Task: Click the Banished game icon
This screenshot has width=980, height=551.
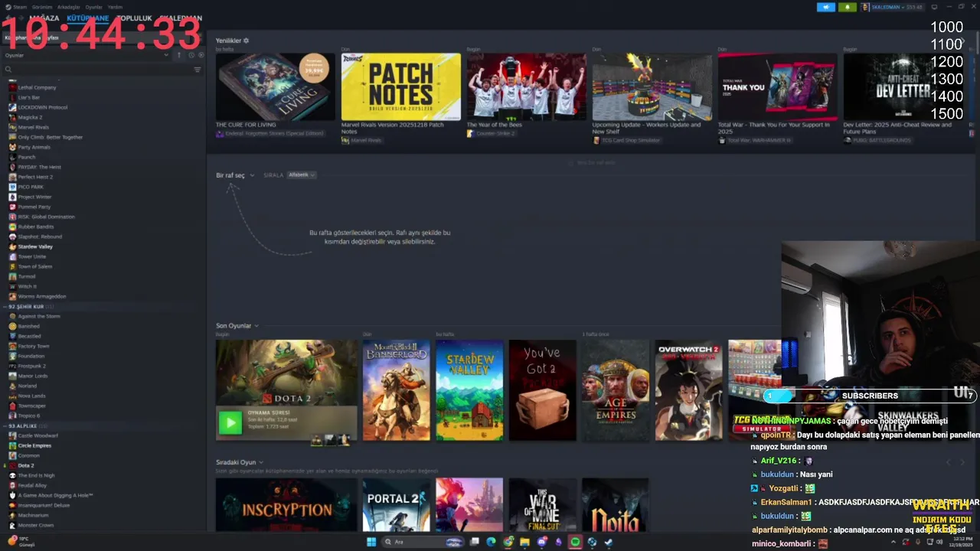Action: tap(12, 326)
